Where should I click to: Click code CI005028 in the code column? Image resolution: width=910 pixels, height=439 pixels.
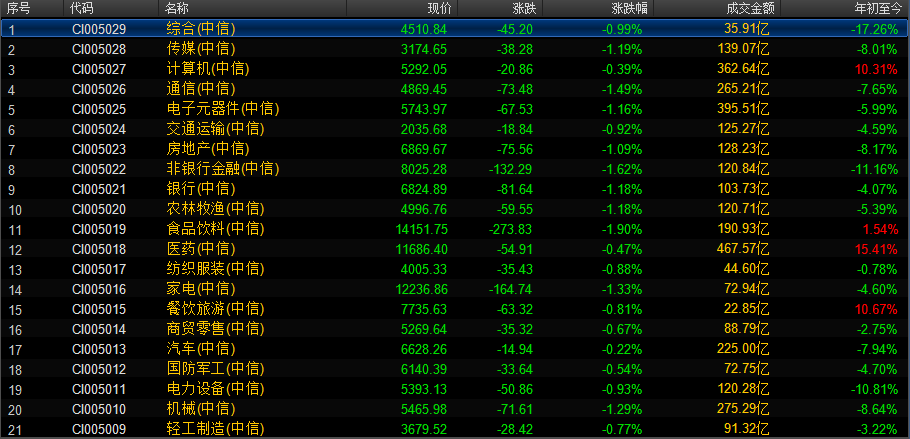click(x=99, y=49)
